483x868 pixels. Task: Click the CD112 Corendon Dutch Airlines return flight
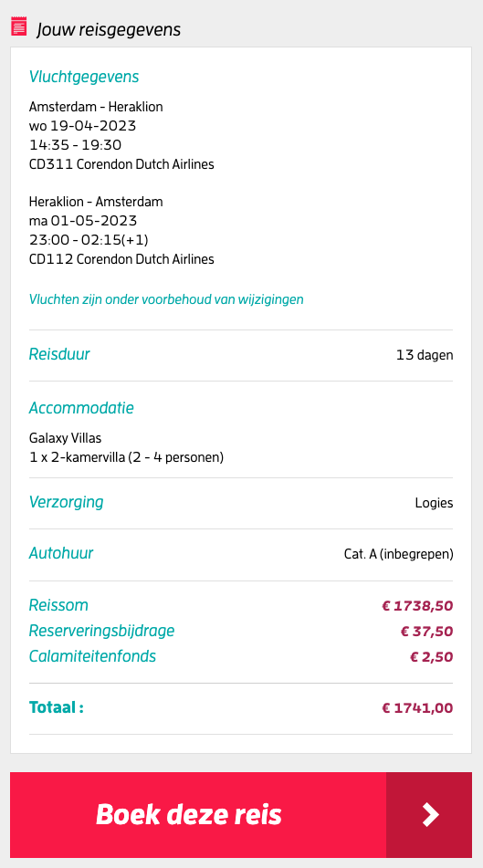pos(121,259)
